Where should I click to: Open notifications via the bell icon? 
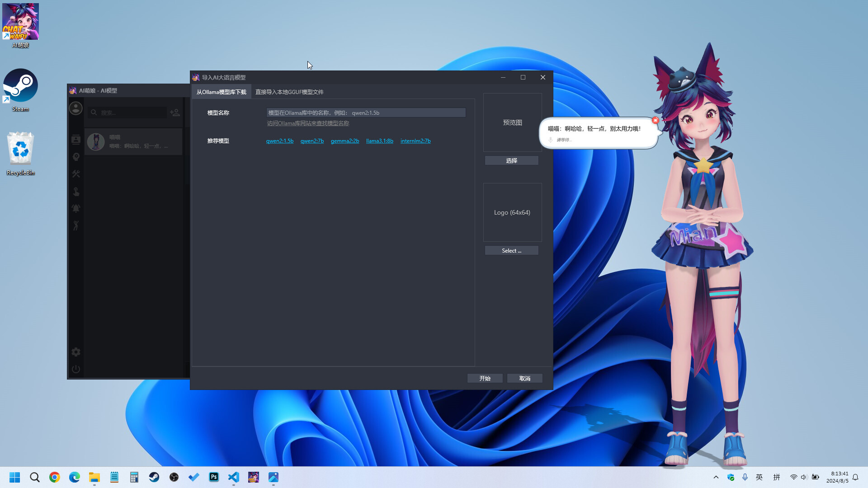[75, 208]
